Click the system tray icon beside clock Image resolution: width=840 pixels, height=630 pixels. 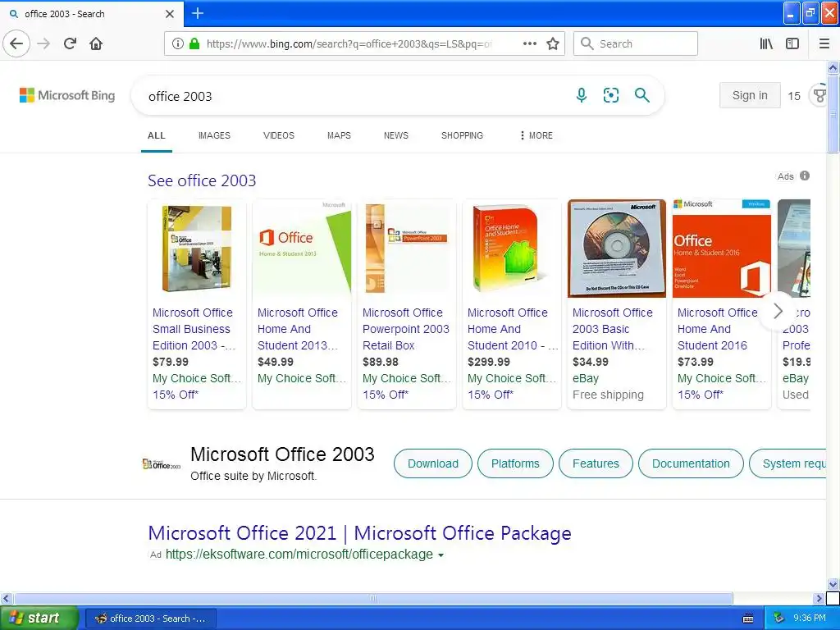[778, 619]
